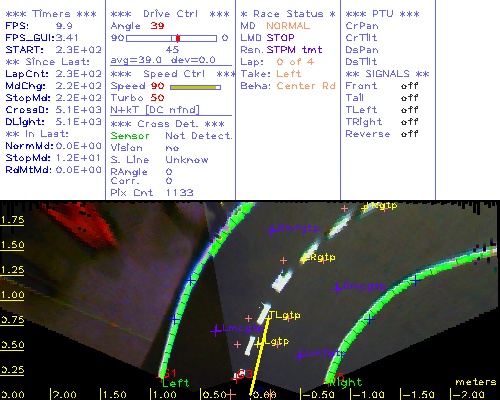The image size is (500, 400).
Task: Click the green Right lane label
Action: pos(345,382)
